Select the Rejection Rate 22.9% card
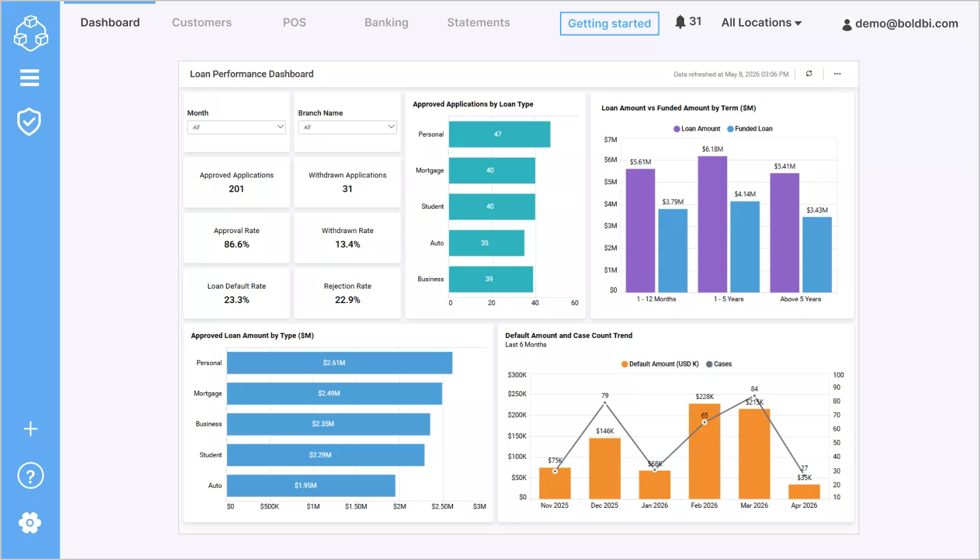Viewport: 980px width, 560px height. click(347, 293)
